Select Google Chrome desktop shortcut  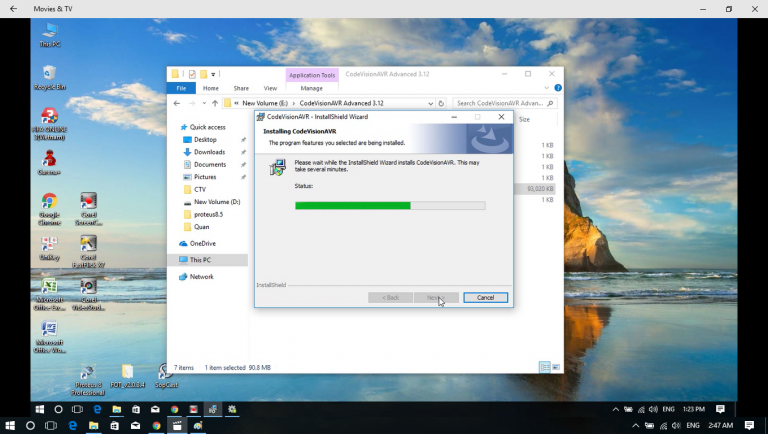pos(49,209)
